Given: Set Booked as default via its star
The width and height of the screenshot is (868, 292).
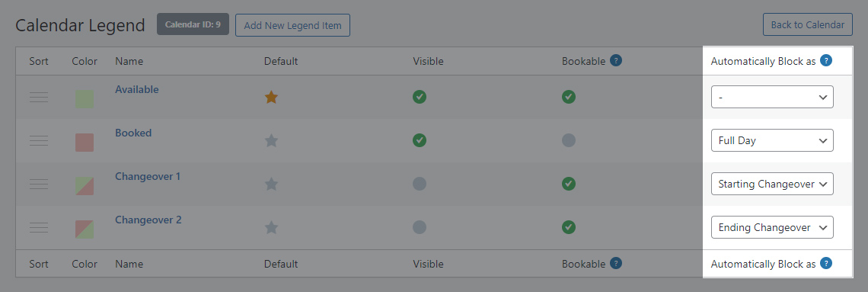Looking at the screenshot, I should pos(271,141).
